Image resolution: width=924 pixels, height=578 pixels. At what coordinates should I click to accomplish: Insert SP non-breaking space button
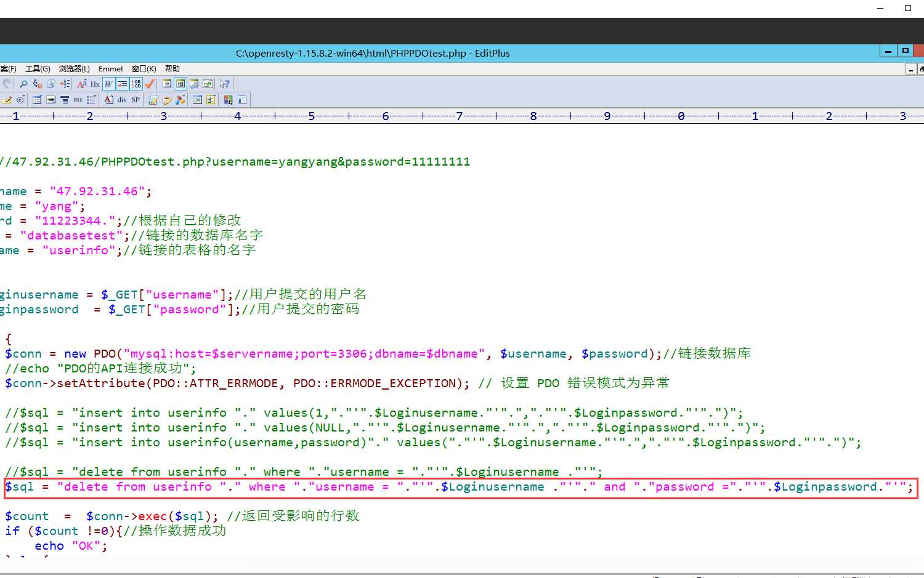tap(136, 100)
